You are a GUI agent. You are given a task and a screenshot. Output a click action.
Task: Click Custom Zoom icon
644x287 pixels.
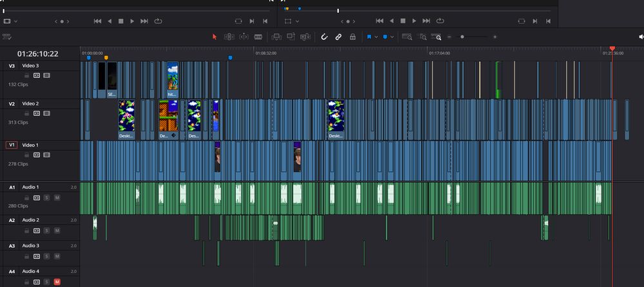pyautogui.click(x=436, y=37)
